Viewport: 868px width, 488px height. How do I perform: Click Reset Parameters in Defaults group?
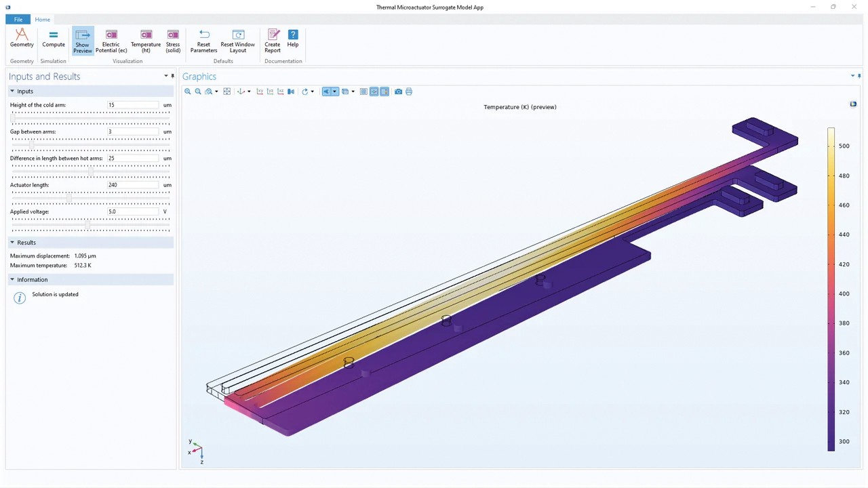point(203,41)
